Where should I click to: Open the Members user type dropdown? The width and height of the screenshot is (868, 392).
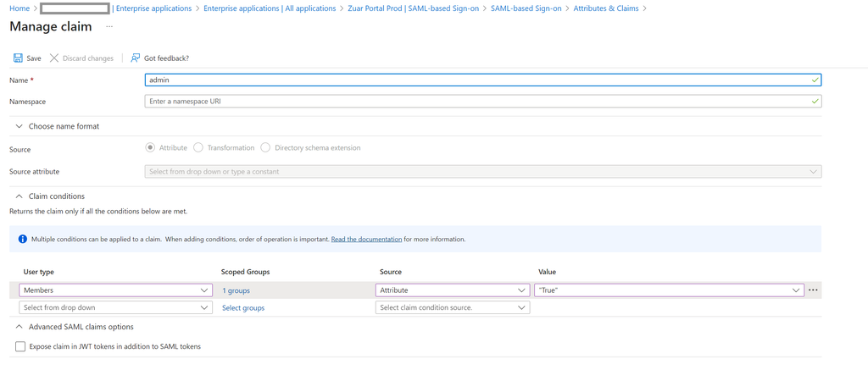click(x=115, y=290)
